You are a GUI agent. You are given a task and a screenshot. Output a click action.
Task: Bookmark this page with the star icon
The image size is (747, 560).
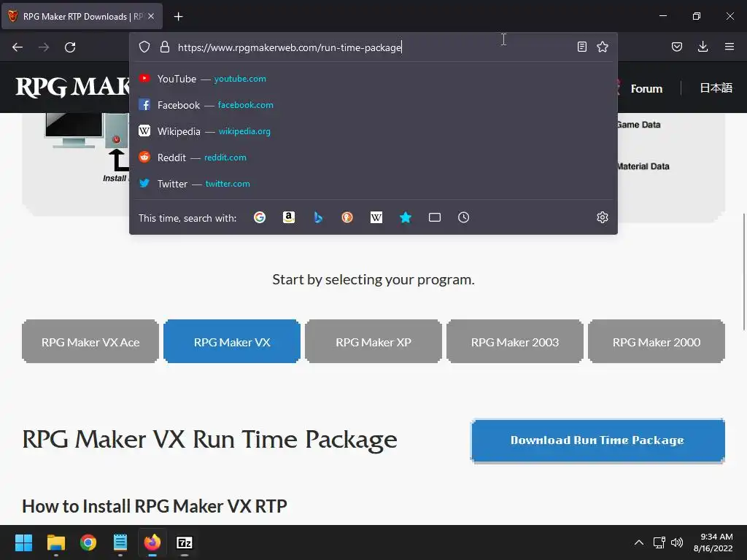tap(602, 47)
